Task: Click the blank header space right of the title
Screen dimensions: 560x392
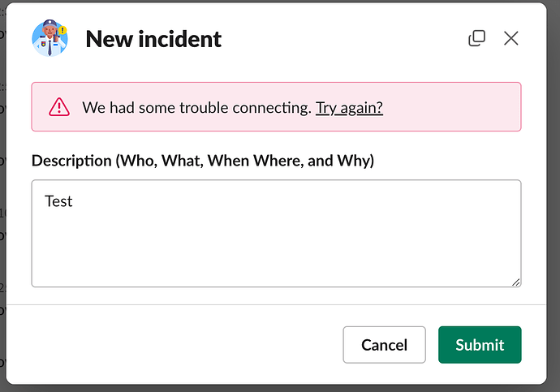Action: click(341, 38)
